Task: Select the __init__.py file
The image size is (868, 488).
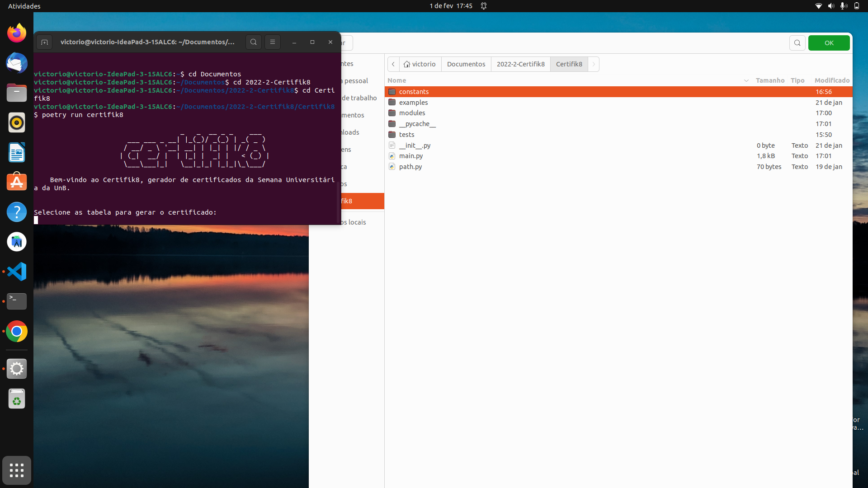Action: pyautogui.click(x=618, y=145)
